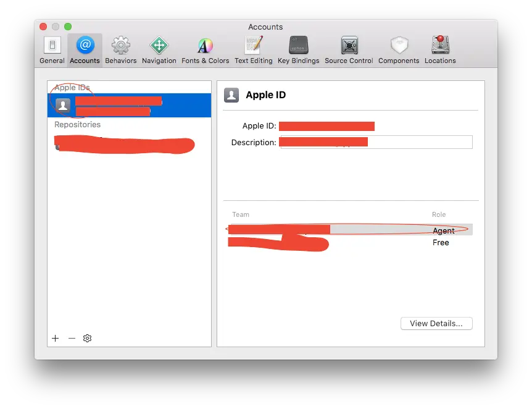The width and height of the screenshot is (532, 409).
Task: Click the Apple IDs section header
Action: coord(72,88)
